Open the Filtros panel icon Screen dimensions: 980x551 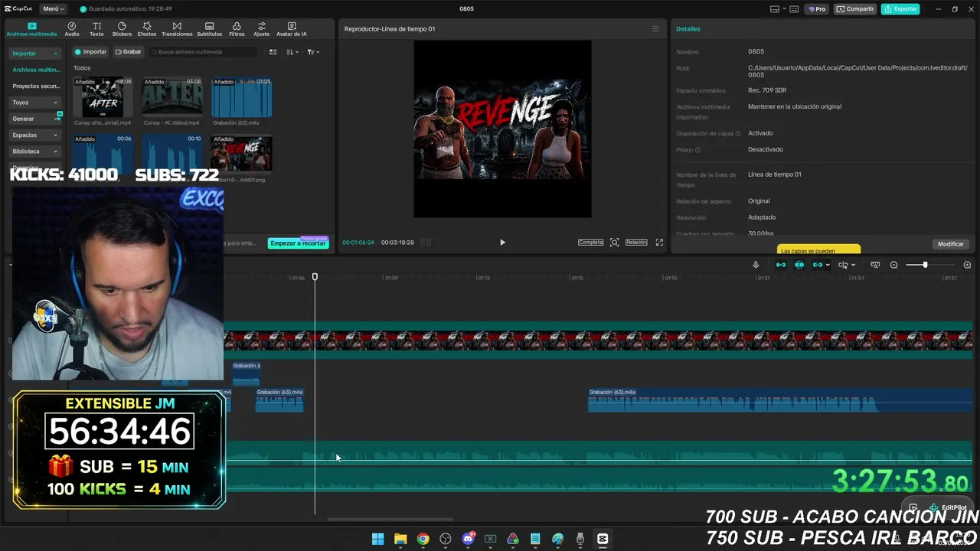pos(237,29)
